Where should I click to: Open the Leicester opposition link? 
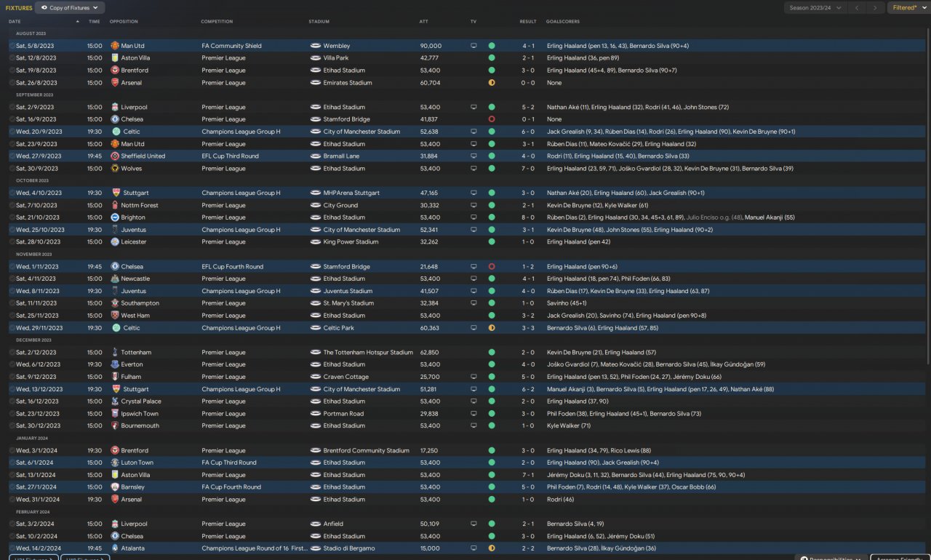[134, 242]
